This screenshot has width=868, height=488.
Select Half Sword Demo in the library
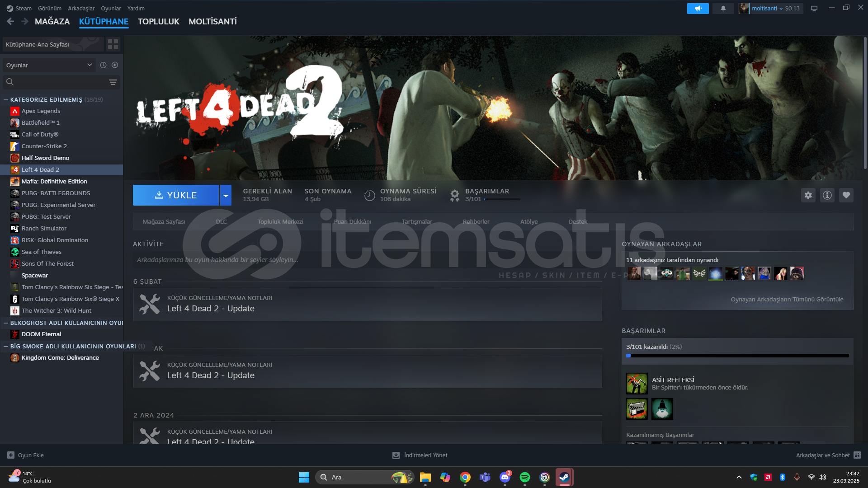pos(61,158)
